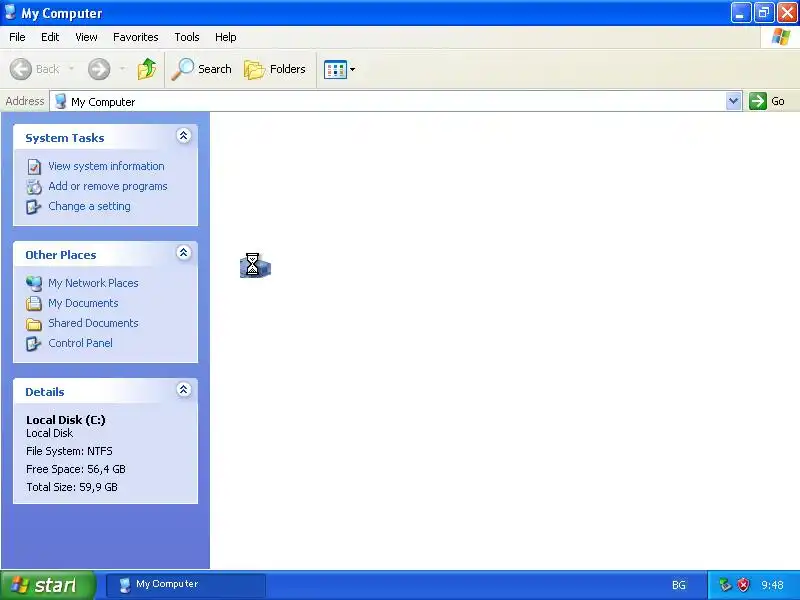Click the Total Size: 59,9 GB text
This screenshot has height=600, width=800.
click(72, 487)
